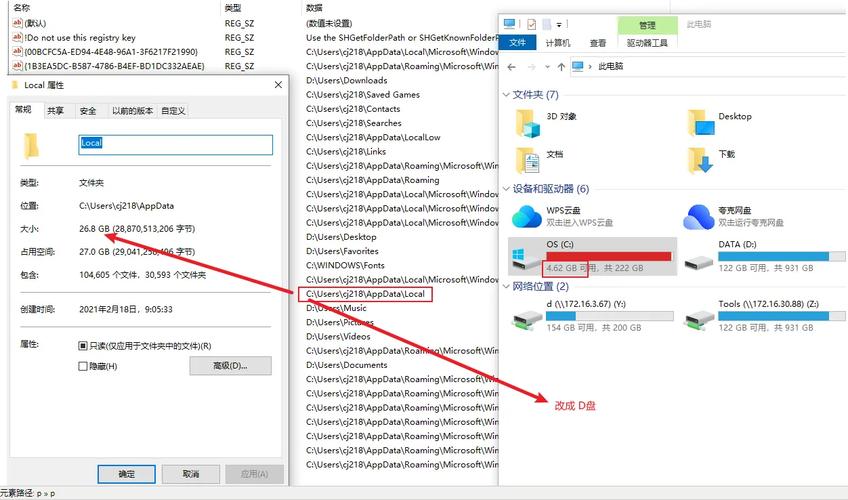This screenshot has height=500, width=848.
Task: Click the 确定 button
Action: (x=127, y=474)
